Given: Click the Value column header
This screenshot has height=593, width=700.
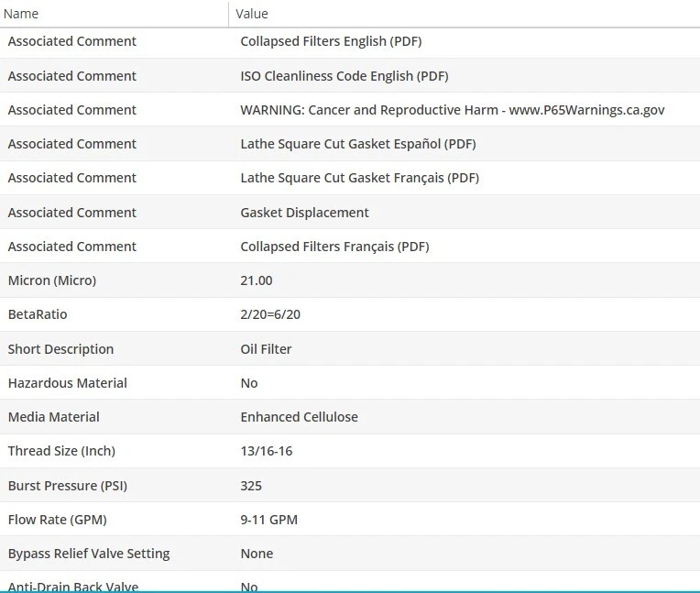Looking at the screenshot, I should point(252,14).
